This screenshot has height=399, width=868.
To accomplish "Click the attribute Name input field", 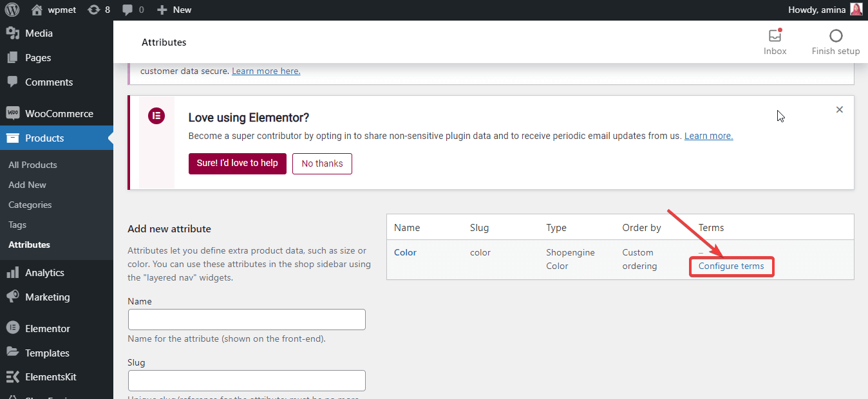I will click(247, 320).
